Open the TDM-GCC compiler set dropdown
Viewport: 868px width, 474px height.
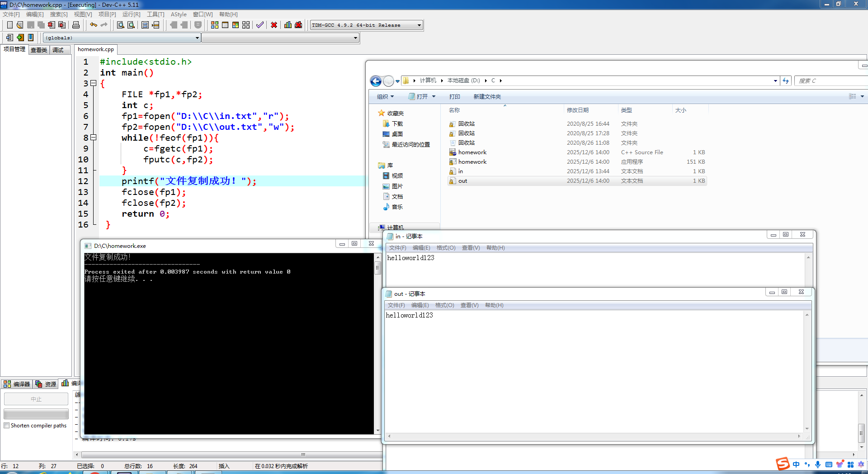(419, 25)
